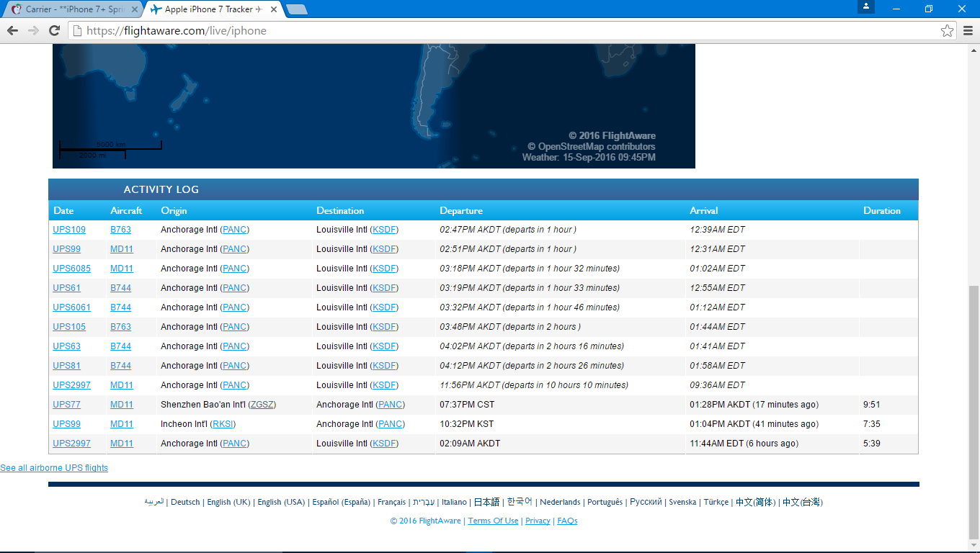Screen dimensions: 980x553
Task: Open the ZGSZ Shenzhen airport link
Action: coord(262,405)
